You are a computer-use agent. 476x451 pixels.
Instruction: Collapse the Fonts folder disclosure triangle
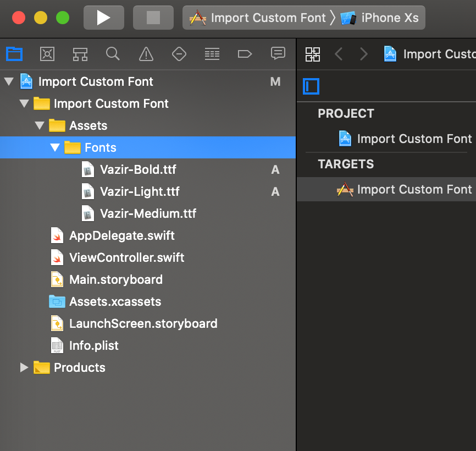[x=54, y=147]
